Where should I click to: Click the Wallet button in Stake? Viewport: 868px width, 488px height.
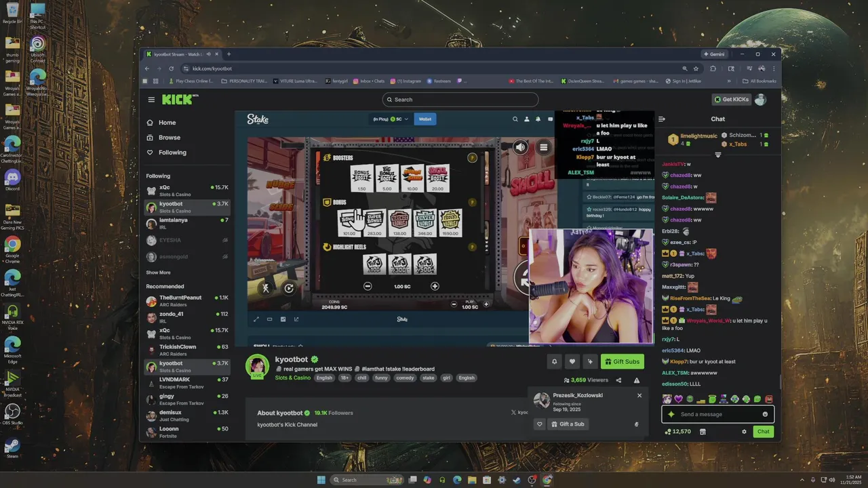click(425, 119)
